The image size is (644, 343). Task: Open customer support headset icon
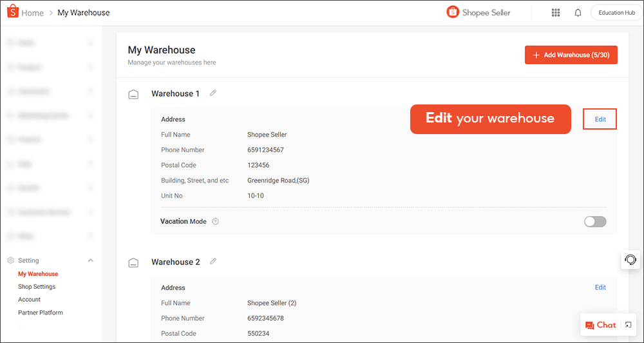[630, 260]
